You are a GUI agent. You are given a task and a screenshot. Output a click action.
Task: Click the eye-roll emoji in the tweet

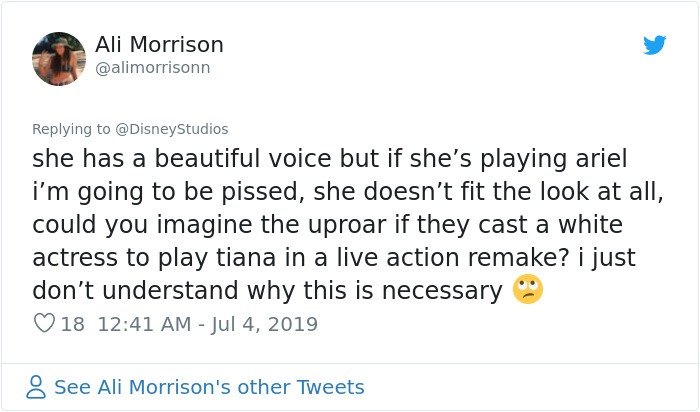[526, 290]
